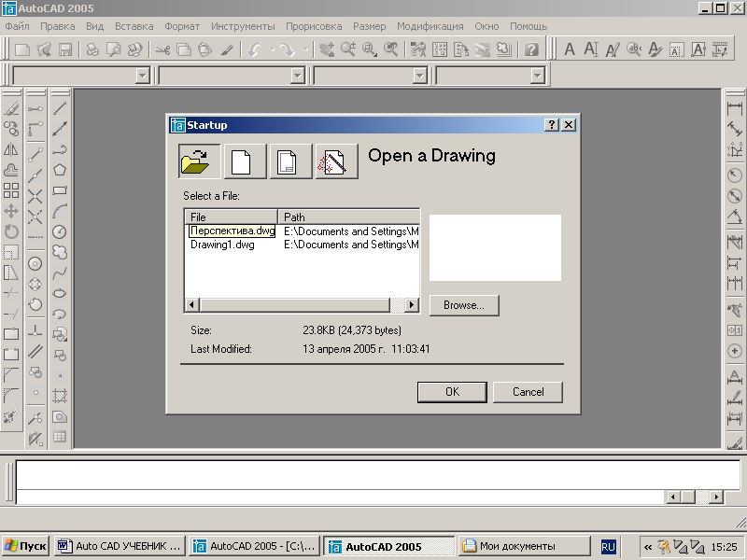Select the Erase modify tool
The image size is (747, 560).
[x=11, y=108]
